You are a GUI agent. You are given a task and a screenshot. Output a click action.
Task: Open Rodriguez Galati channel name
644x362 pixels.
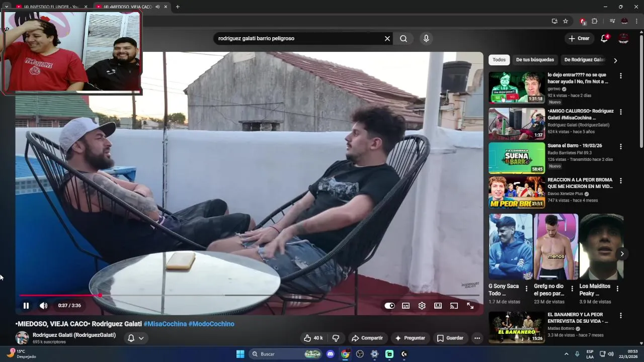pos(74,335)
